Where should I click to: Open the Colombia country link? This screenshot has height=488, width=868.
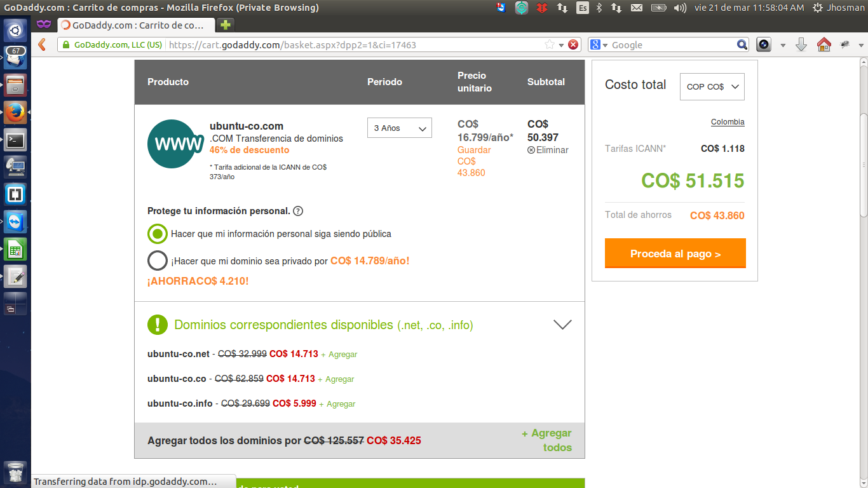click(728, 122)
